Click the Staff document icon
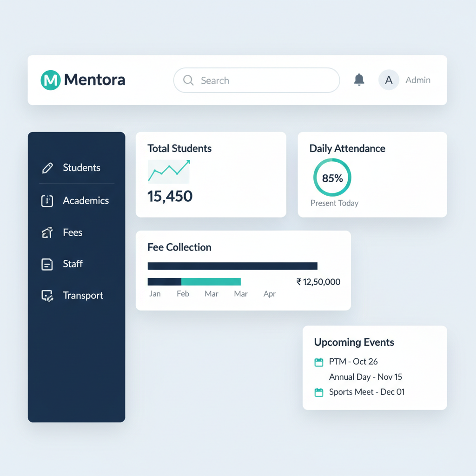 [47, 264]
